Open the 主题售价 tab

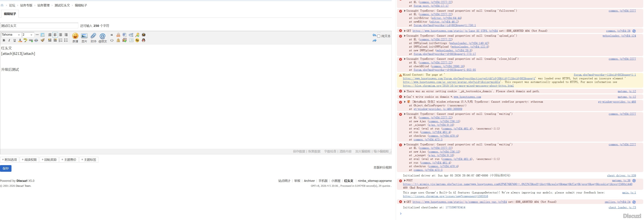pos(69,160)
